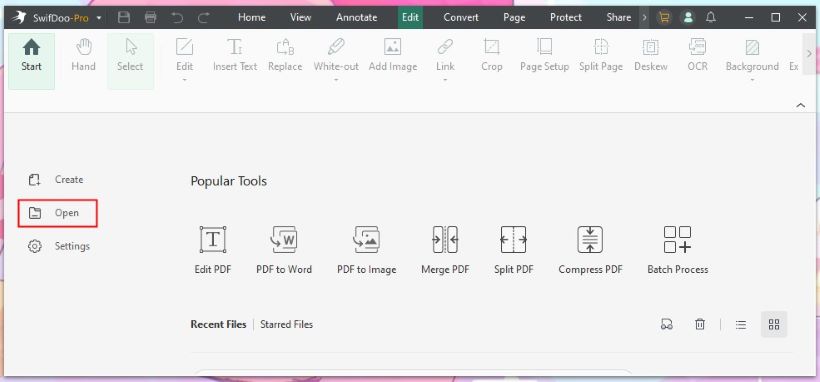Click the Split Page tool
Image resolution: width=820 pixels, height=382 pixels.
tap(601, 56)
